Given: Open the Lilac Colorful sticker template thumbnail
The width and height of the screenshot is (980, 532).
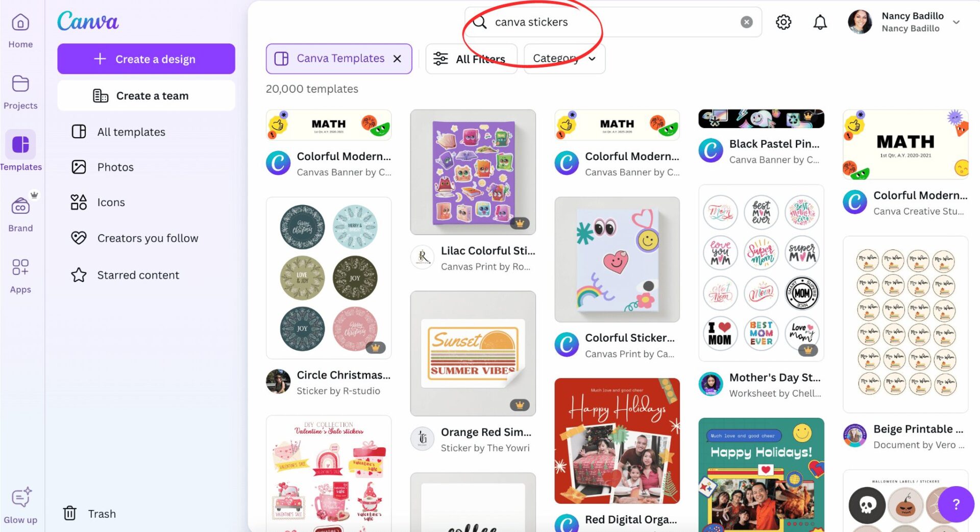Looking at the screenshot, I should [473, 172].
